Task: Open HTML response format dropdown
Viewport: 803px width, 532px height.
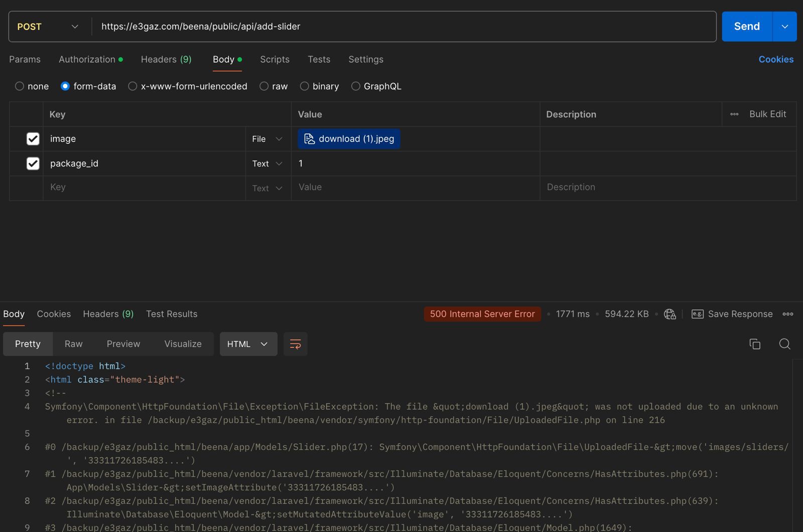Action: (x=248, y=344)
